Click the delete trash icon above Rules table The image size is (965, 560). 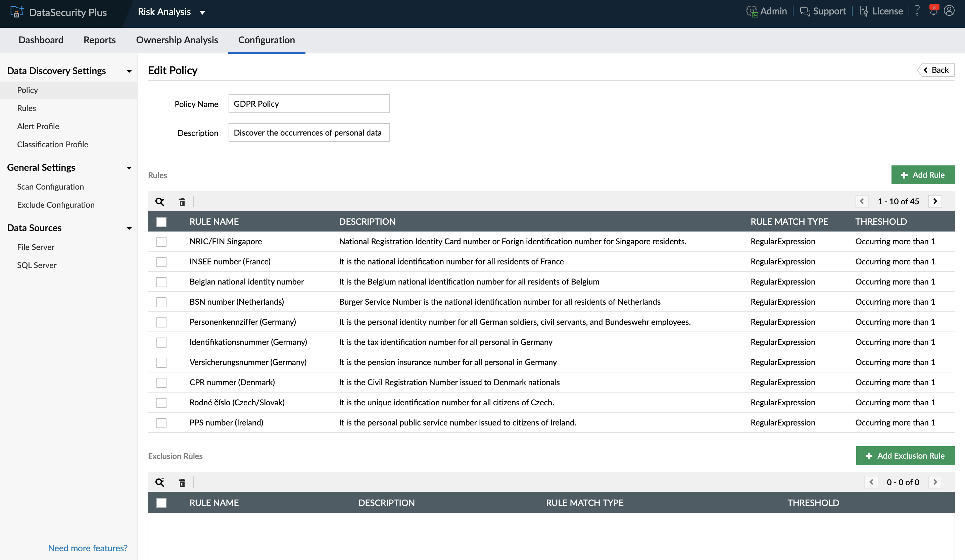[182, 202]
